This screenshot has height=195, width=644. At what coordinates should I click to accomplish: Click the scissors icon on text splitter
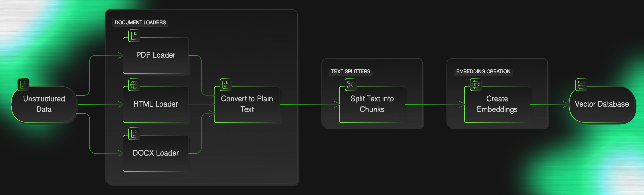click(351, 85)
